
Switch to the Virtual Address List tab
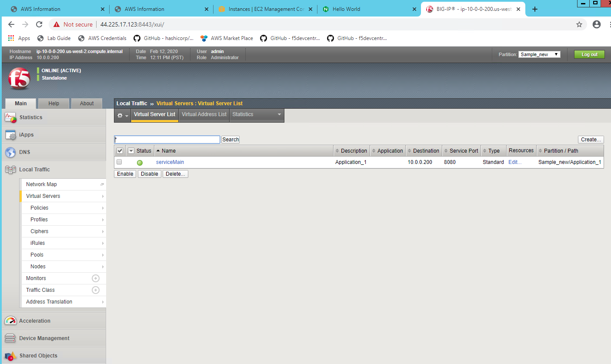click(204, 114)
